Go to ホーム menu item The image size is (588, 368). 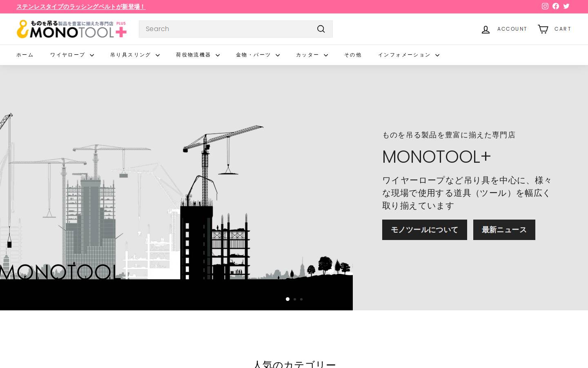point(25,55)
